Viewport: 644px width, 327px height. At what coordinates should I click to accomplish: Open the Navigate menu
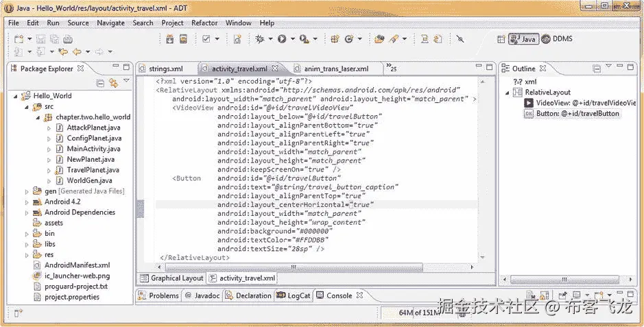pyautogui.click(x=110, y=23)
